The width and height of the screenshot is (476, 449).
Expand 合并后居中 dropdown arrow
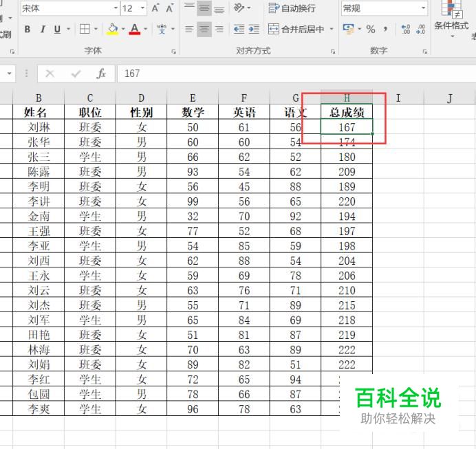coord(332,30)
